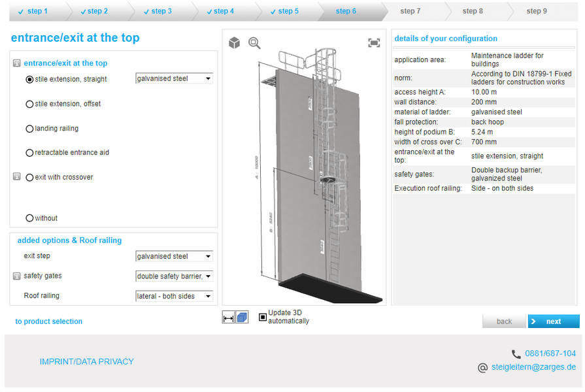585x392 pixels.
Task: Open the Roof railing dropdown
Action: point(174,297)
